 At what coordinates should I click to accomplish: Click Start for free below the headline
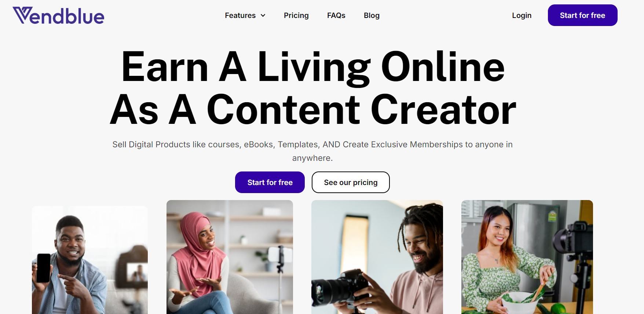[x=270, y=182]
